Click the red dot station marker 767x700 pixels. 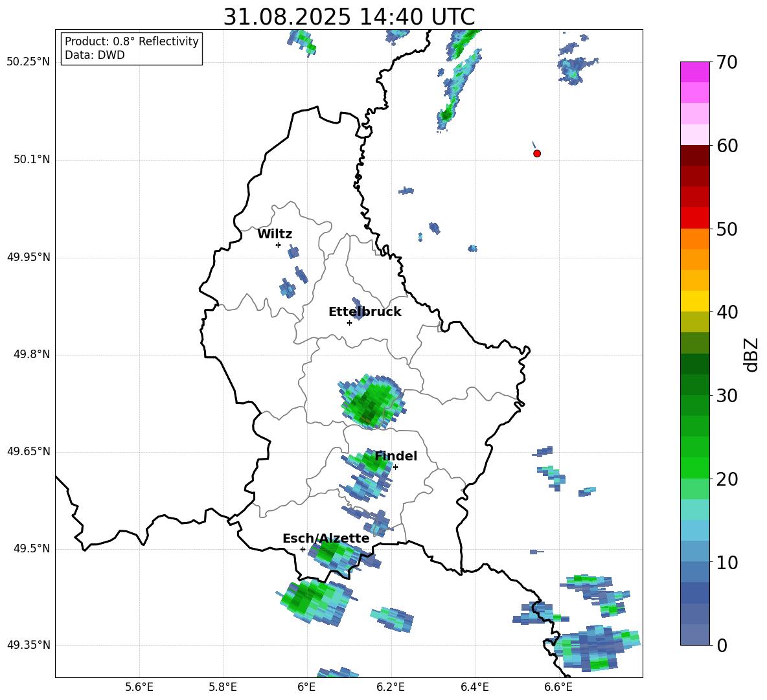pyautogui.click(x=537, y=153)
